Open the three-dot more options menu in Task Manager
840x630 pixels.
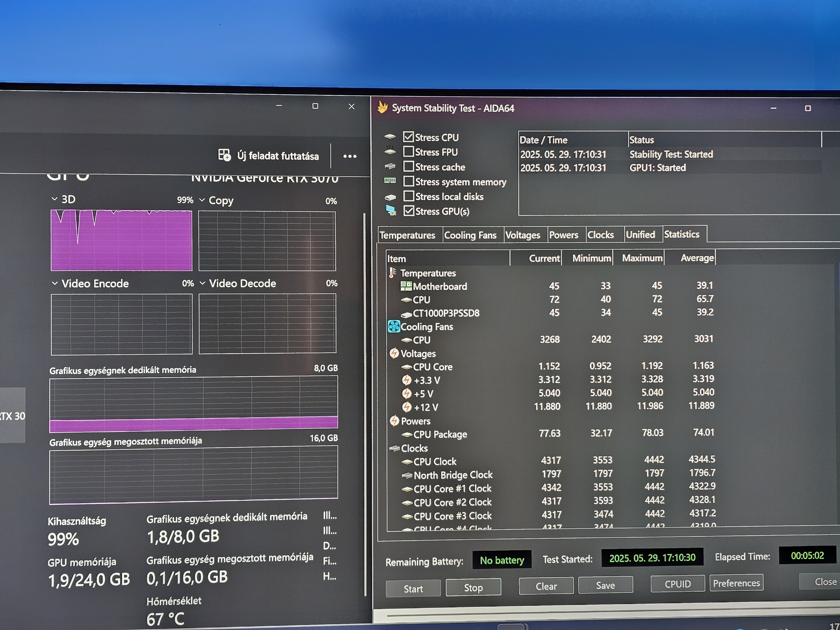pyautogui.click(x=350, y=156)
